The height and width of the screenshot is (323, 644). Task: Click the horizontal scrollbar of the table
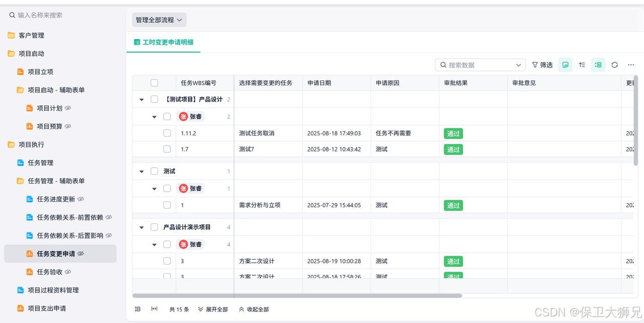[297, 296]
